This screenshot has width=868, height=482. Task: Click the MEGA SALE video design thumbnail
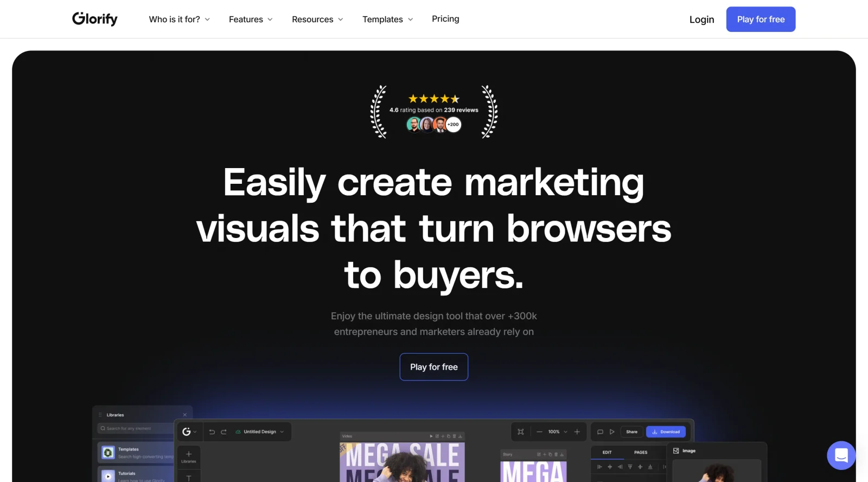402,462
